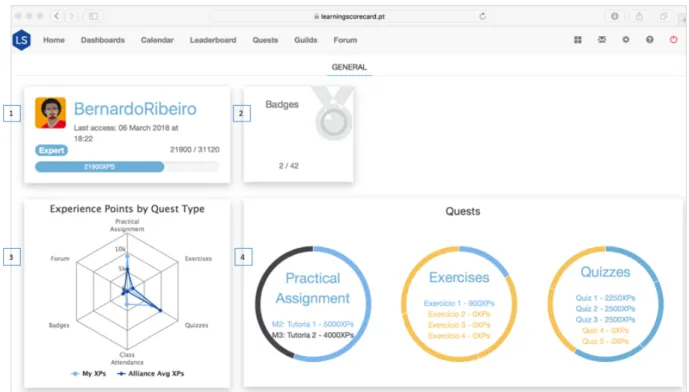Click the Forum axis label on radar
The image size is (689, 392).
coord(60,258)
